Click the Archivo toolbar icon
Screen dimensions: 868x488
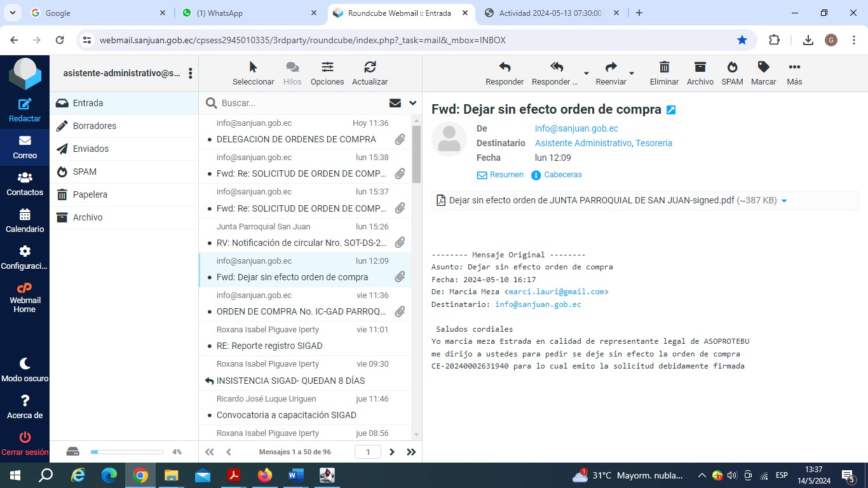(x=700, y=67)
